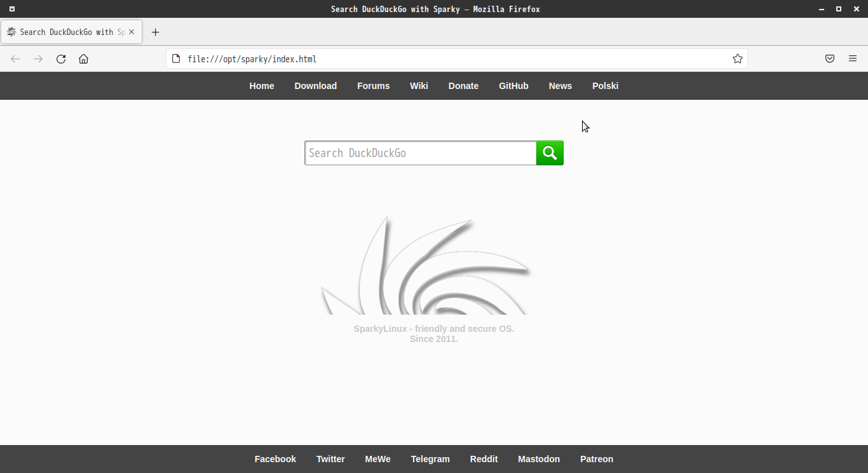868x473 pixels.
Task: Open the Save to Pocket icon
Action: coord(830,59)
